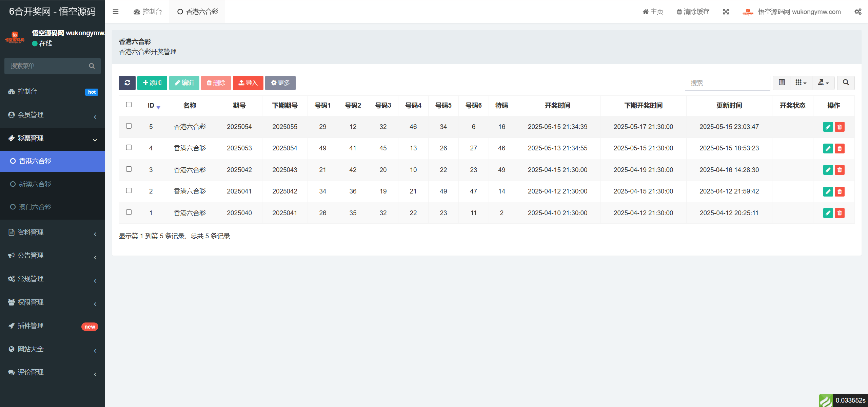This screenshot has height=407, width=868.
Task: Click the 导入 import button
Action: pos(248,83)
